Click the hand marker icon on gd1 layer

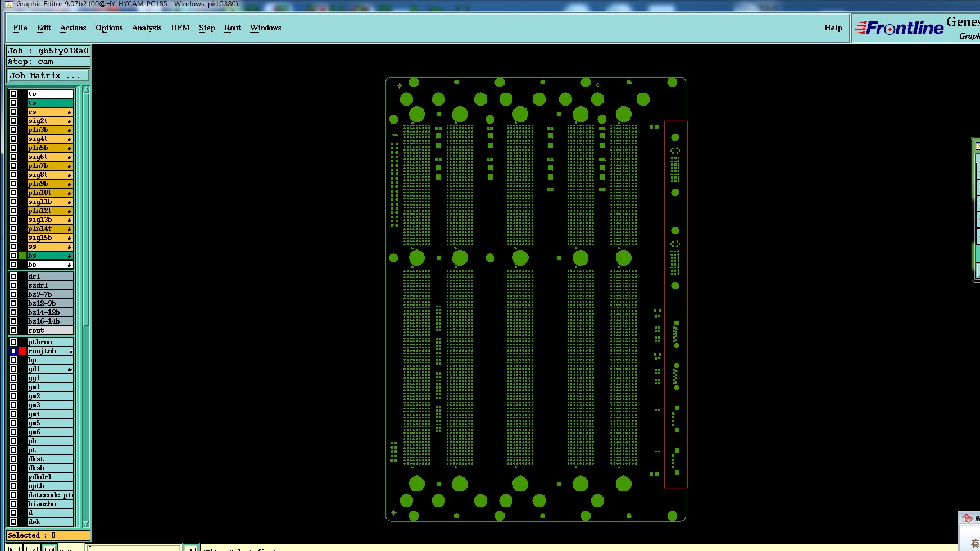point(70,369)
